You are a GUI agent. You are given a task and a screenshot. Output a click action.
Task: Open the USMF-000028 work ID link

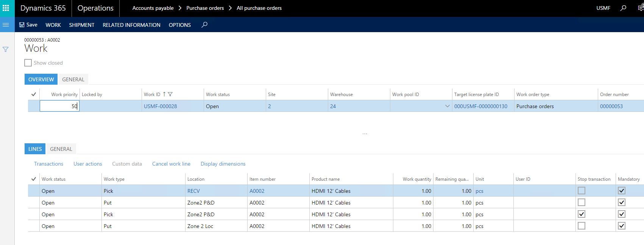161,106
